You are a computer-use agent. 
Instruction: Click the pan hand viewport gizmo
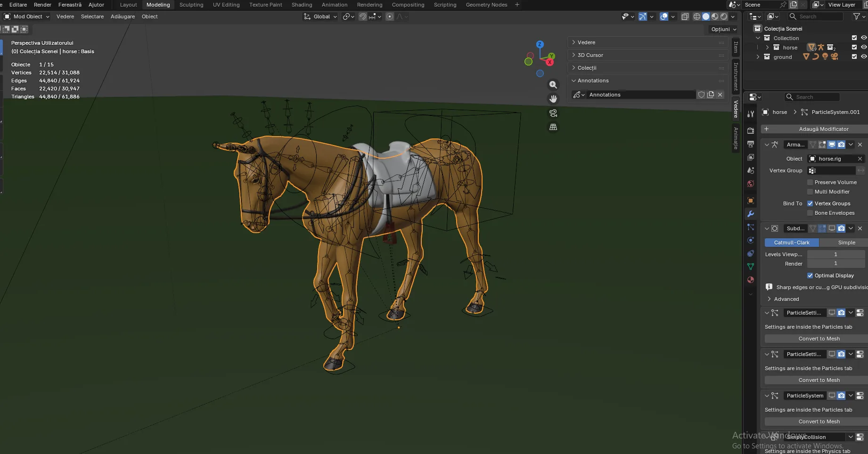pyautogui.click(x=553, y=99)
